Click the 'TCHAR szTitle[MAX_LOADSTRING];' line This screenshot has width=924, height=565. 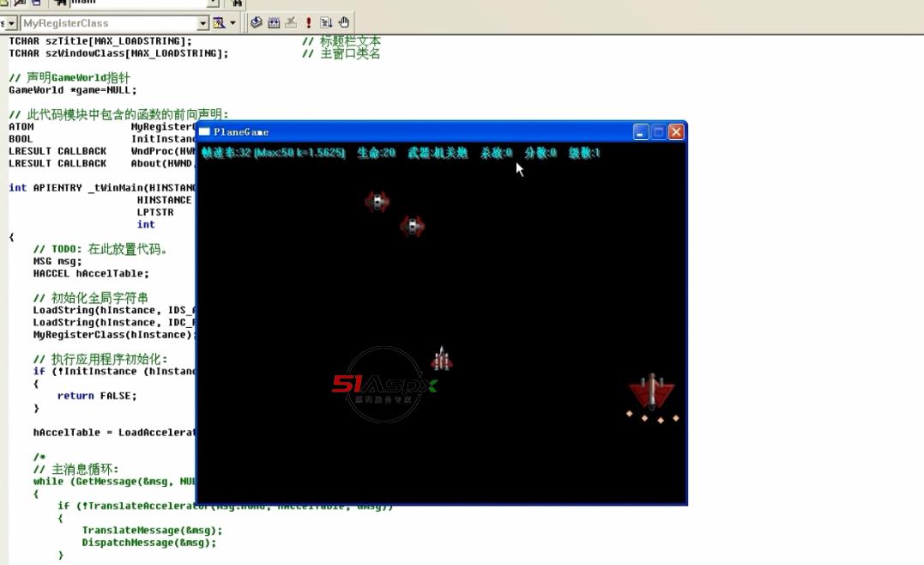pyautogui.click(x=100, y=41)
